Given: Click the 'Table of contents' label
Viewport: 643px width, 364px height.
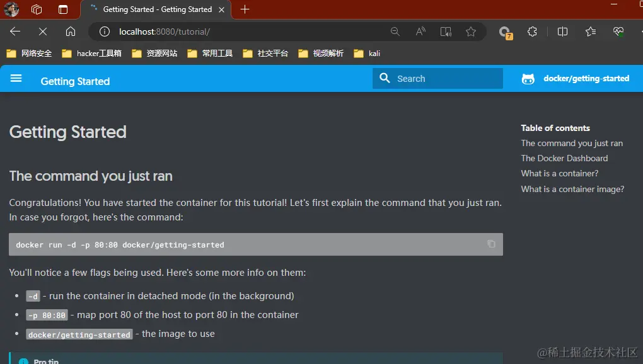Looking at the screenshot, I should tap(555, 128).
